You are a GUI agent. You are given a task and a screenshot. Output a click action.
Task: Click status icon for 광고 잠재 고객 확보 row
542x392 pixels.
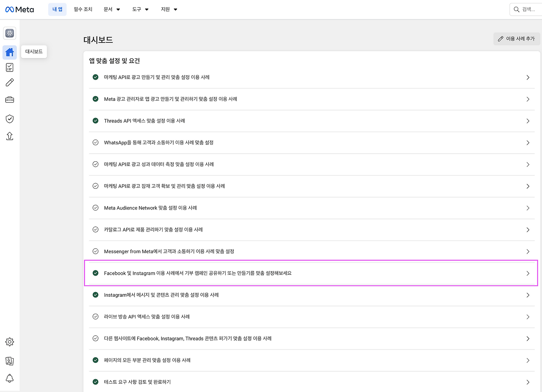coord(96,186)
